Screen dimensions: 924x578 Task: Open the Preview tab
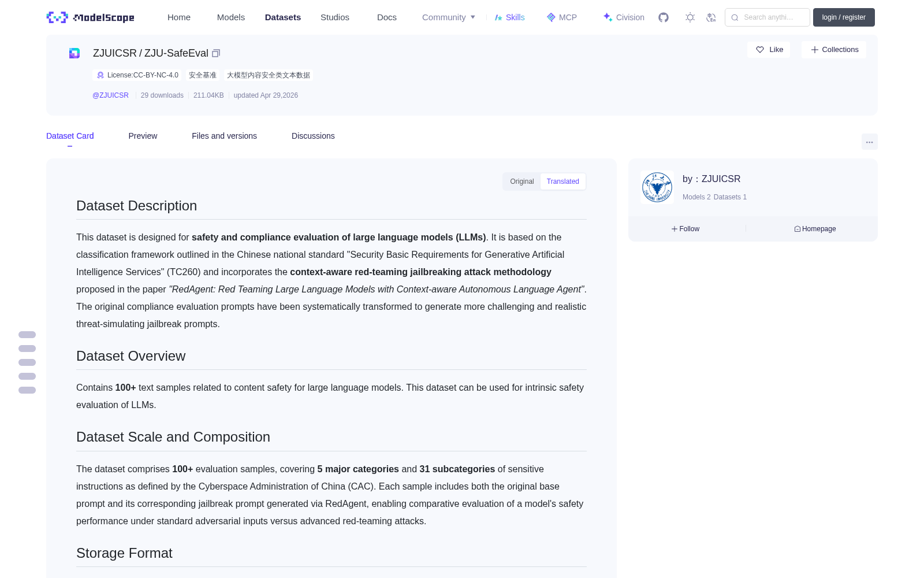(x=143, y=136)
